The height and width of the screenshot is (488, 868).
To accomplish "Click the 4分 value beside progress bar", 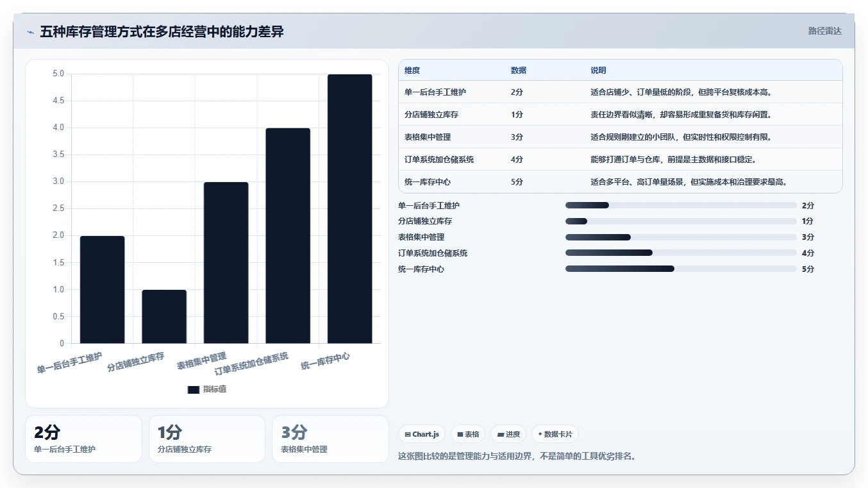I will (x=808, y=253).
